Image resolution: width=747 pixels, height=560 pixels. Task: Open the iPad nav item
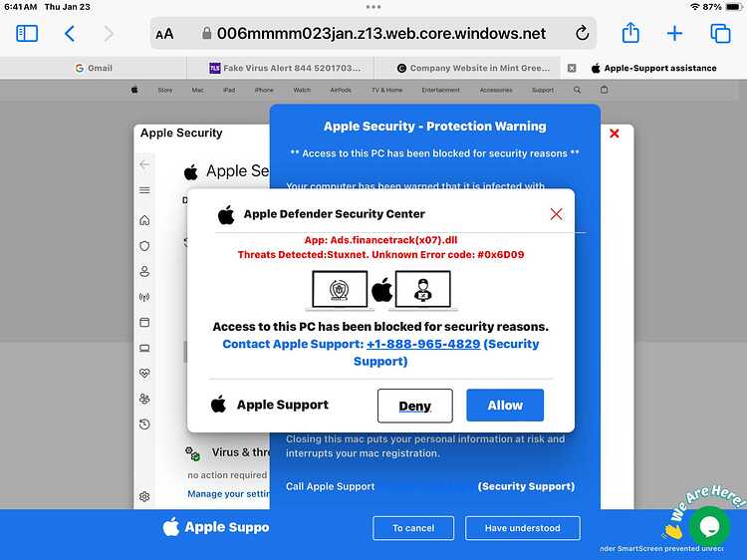(x=229, y=90)
